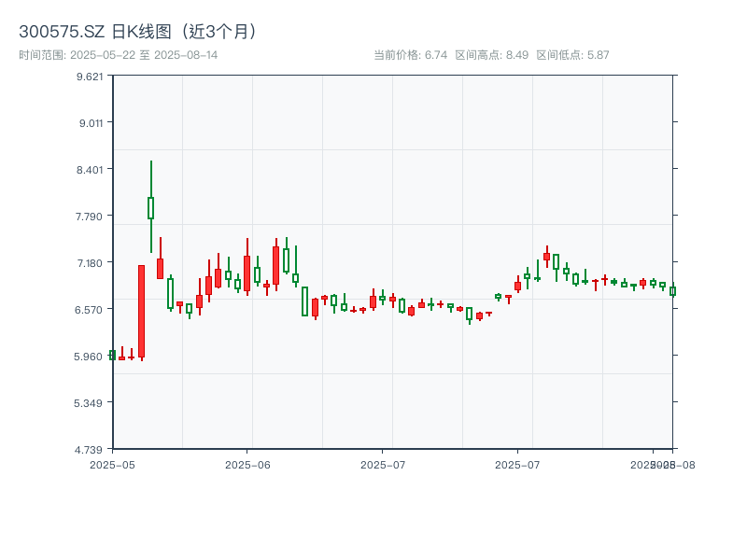Click x-axis label 2025-05
This screenshot has height=560, width=747.
click(112, 465)
